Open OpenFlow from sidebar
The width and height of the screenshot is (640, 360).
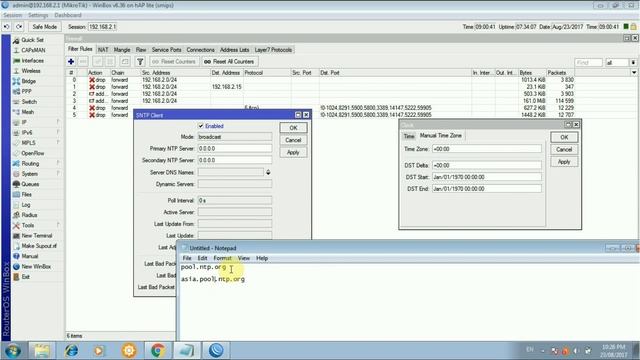tap(33, 153)
